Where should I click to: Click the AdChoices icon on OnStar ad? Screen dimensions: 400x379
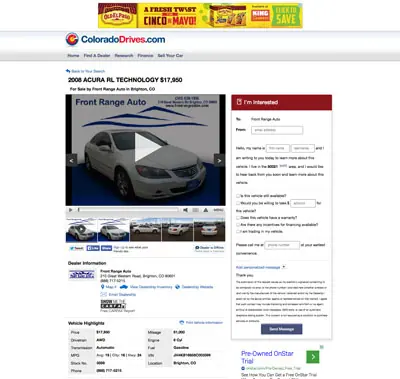click(x=322, y=347)
